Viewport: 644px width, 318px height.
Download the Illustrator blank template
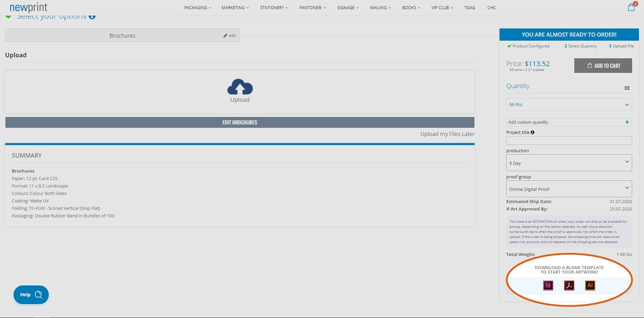click(x=590, y=285)
